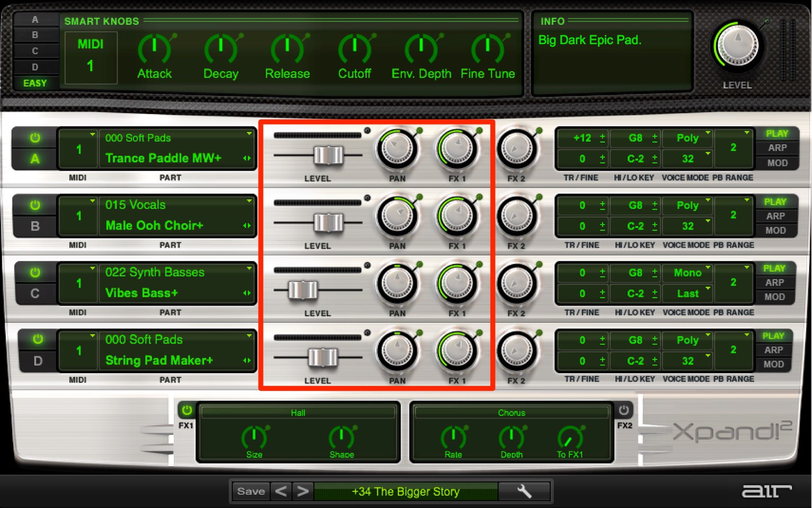Screen dimensions: 812x508
Task: Select smart knob tab A
Action: 35,20
